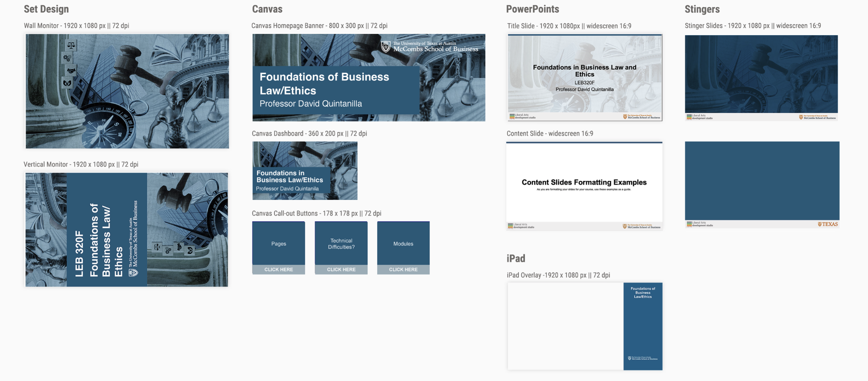Click McCombs logo on the iPad overlay
Screen dimensions: 868x381
click(x=643, y=358)
